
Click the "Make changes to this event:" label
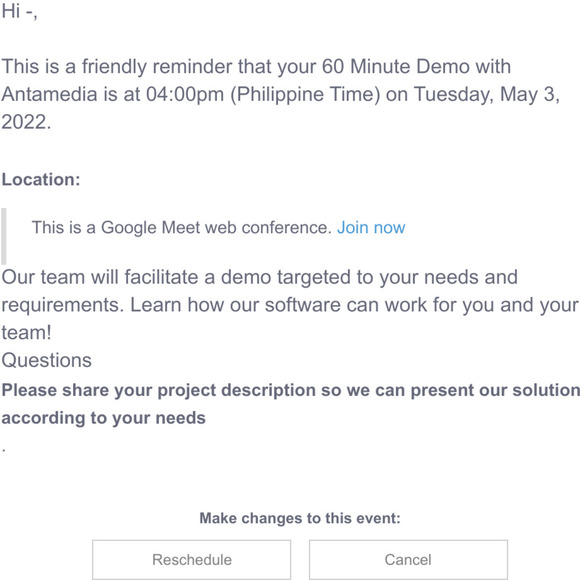click(x=300, y=518)
